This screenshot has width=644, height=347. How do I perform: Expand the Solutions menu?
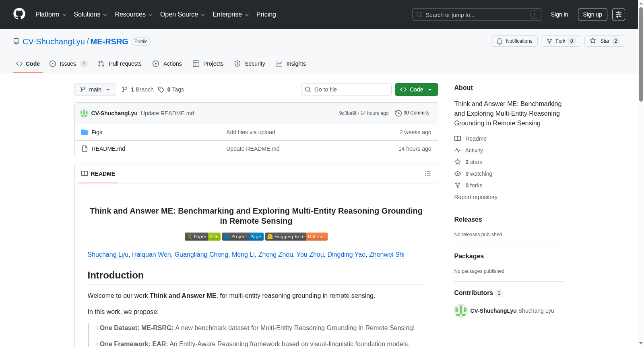91,15
